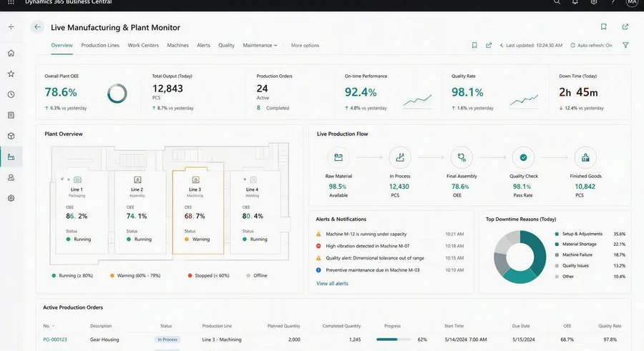The width and height of the screenshot is (644, 351).
Task: Open the MA user account avatar
Action: pyautogui.click(x=632, y=2)
